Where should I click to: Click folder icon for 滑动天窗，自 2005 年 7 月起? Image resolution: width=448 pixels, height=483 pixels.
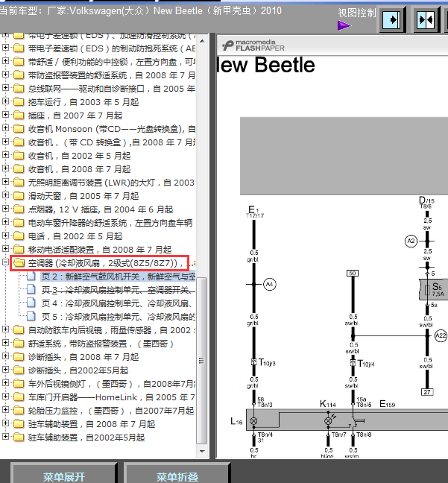pyautogui.click(x=19, y=195)
